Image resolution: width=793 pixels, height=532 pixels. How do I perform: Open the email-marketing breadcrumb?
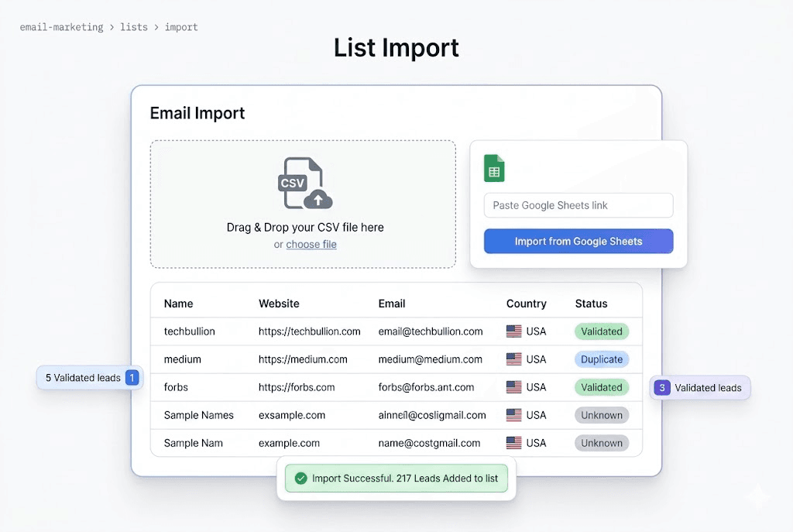point(62,27)
